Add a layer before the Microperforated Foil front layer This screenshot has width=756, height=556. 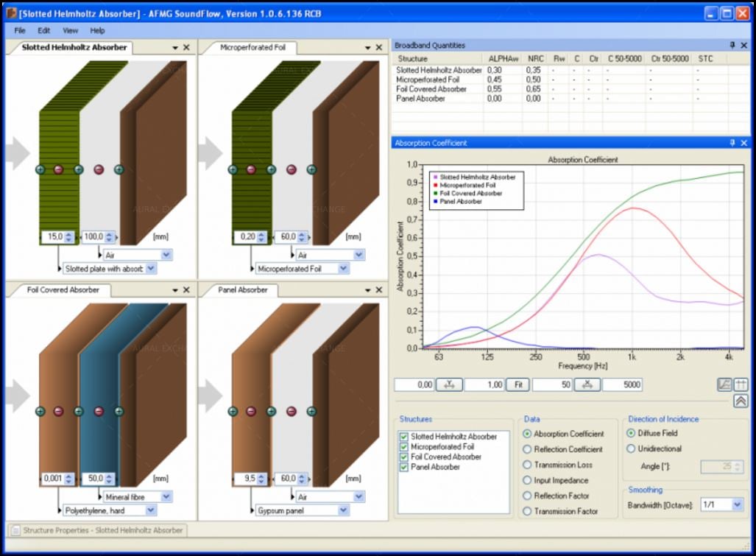[233, 169]
